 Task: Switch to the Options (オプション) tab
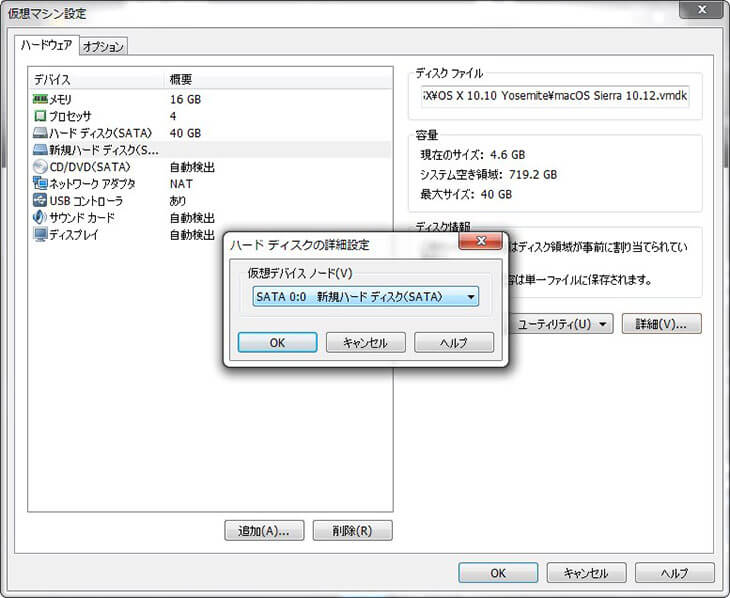click(x=103, y=47)
